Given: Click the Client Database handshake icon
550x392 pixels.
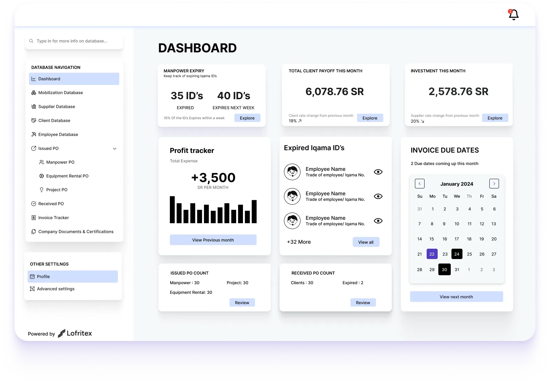Looking at the screenshot, I should pos(33,121).
